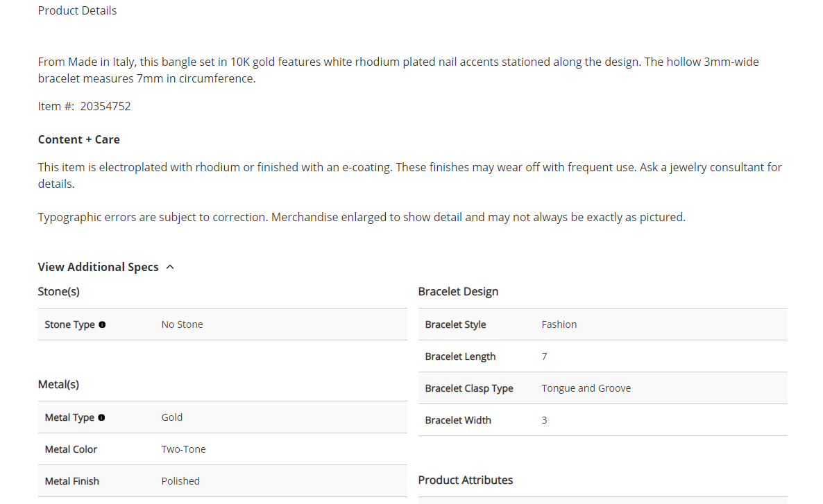Click the Stone Type info icon
This screenshot has width=823, height=504.
pos(102,324)
